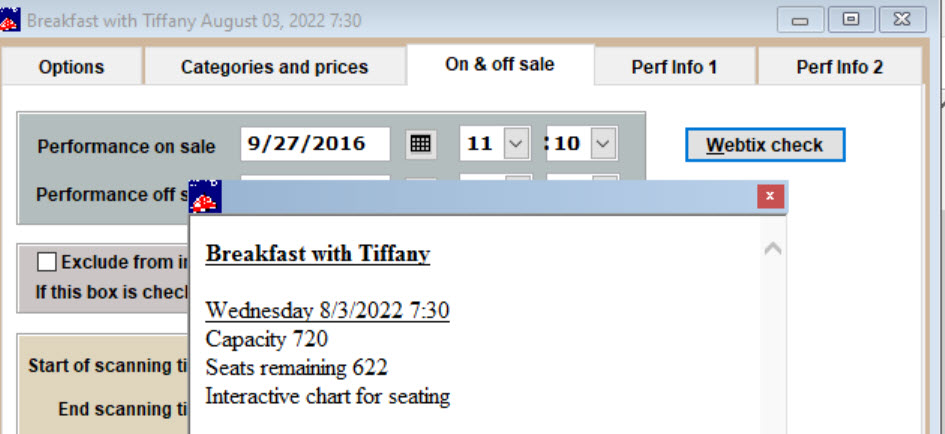The height and width of the screenshot is (434, 945).
Task: Close the Webtix check popup window
Action: [x=770, y=197]
